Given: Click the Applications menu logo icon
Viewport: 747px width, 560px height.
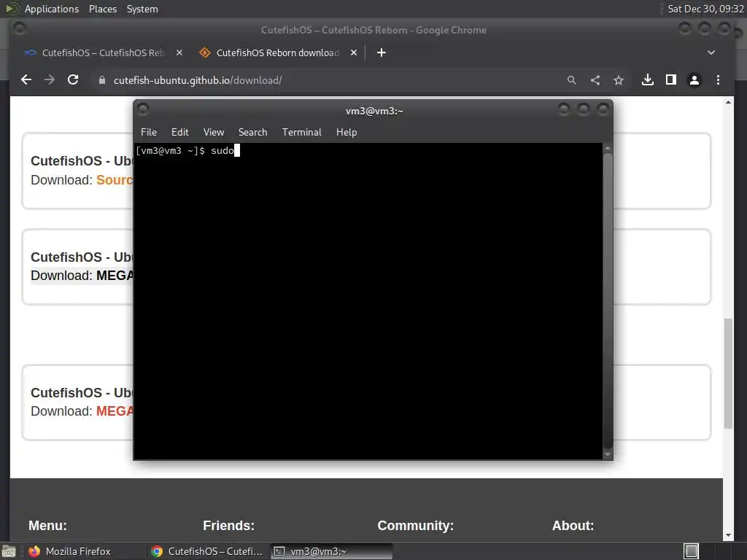Looking at the screenshot, I should 12,9.
